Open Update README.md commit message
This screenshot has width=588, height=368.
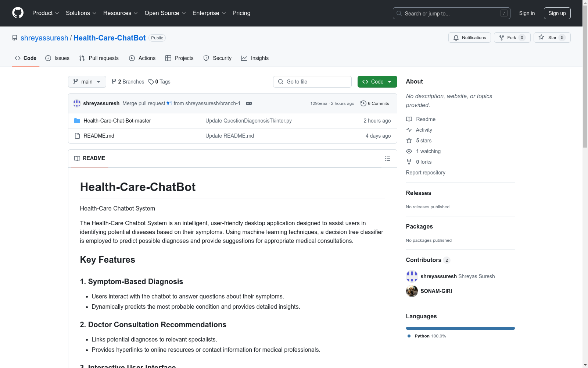pyautogui.click(x=230, y=136)
